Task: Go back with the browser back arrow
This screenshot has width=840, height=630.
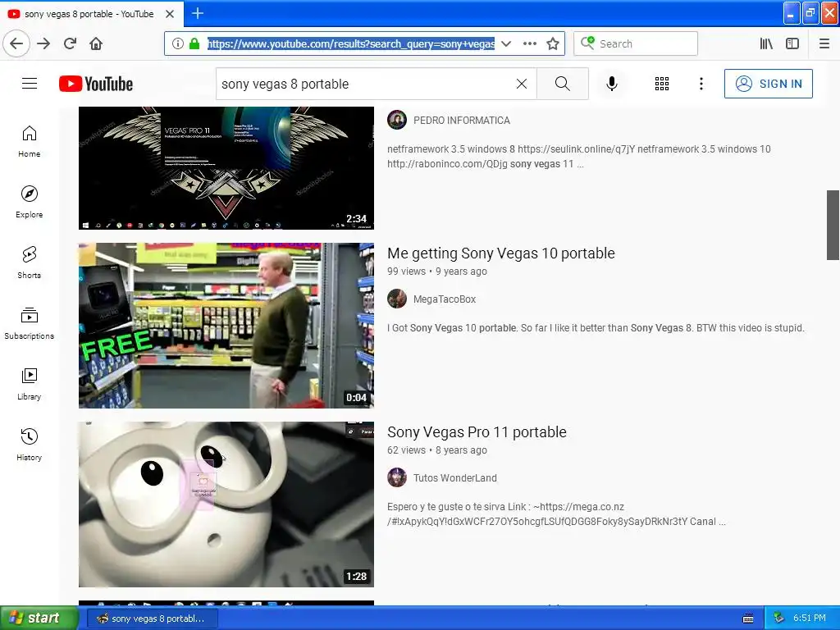Action: tap(16, 43)
